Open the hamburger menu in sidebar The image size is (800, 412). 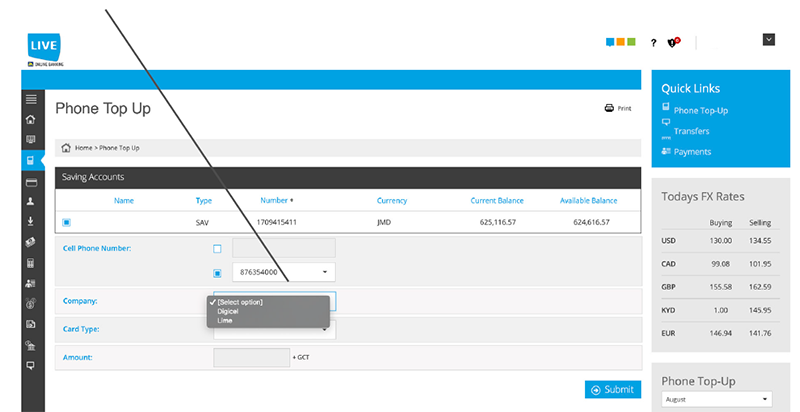coord(31,99)
